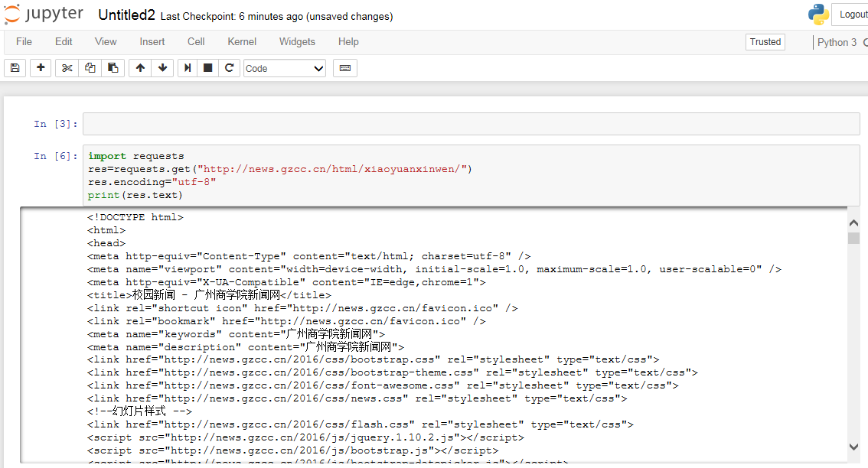Image resolution: width=868 pixels, height=468 pixels.
Task: Open the cell type dropdown showing Code
Action: pyautogui.click(x=285, y=69)
